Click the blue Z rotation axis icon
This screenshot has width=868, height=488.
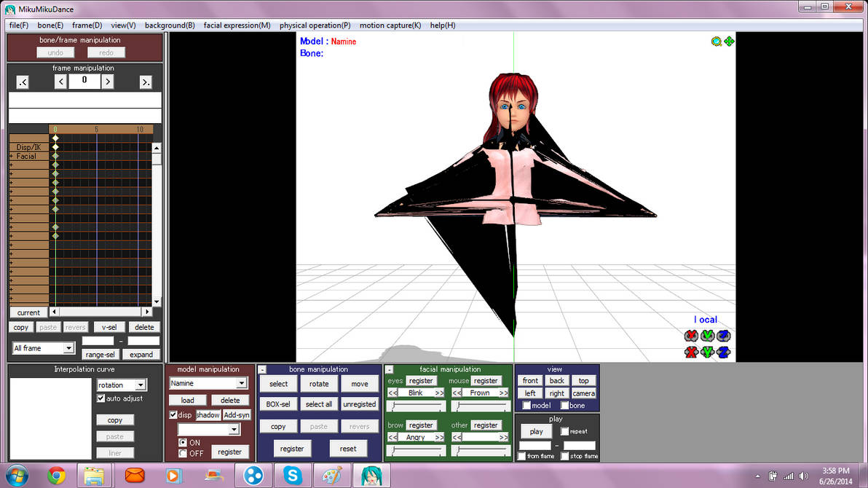tap(723, 336)
